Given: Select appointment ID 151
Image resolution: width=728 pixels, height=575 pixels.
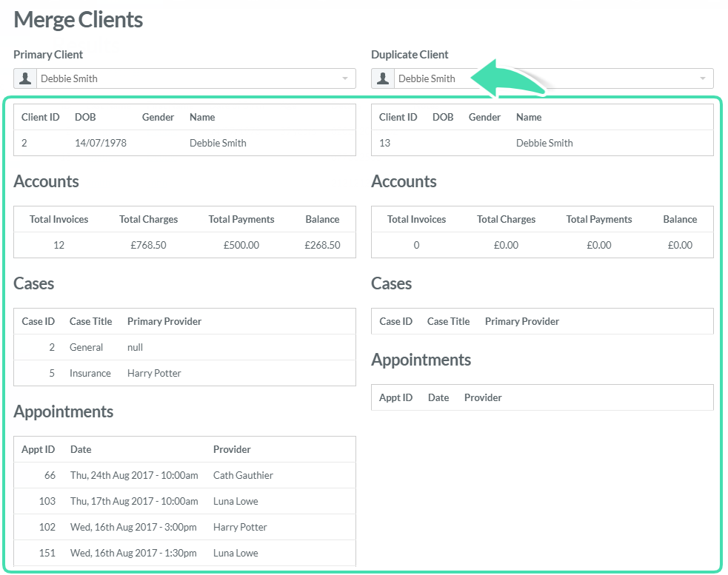Looking at the screenshot, I should pos(47,554).
